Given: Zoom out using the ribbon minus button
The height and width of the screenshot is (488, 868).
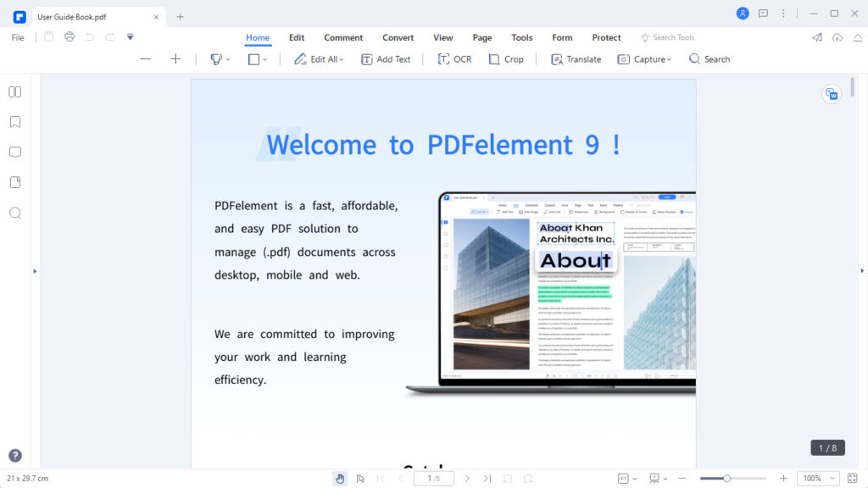Looking at the screenshot, I should coord(146,58).
